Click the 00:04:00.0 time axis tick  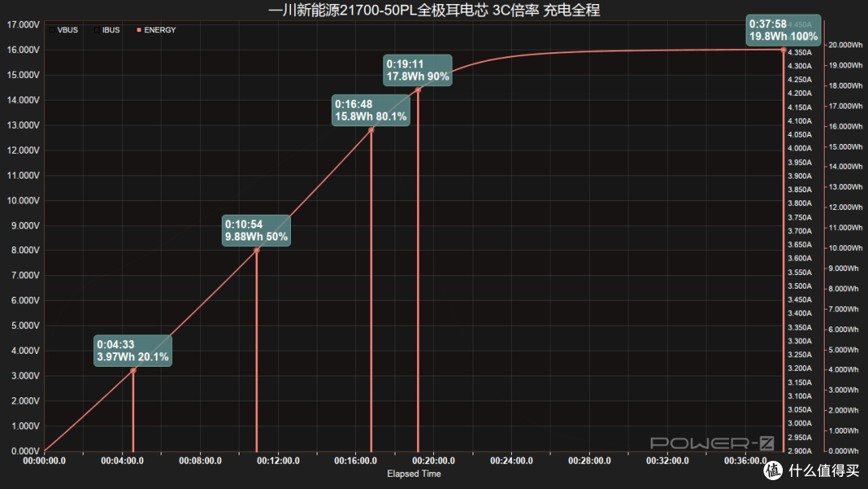[x=122, y=461]
